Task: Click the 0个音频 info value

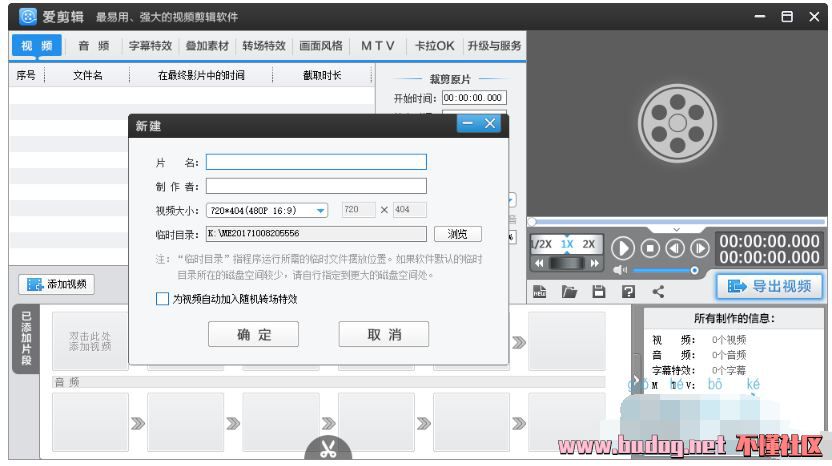Action: point(729,355)
